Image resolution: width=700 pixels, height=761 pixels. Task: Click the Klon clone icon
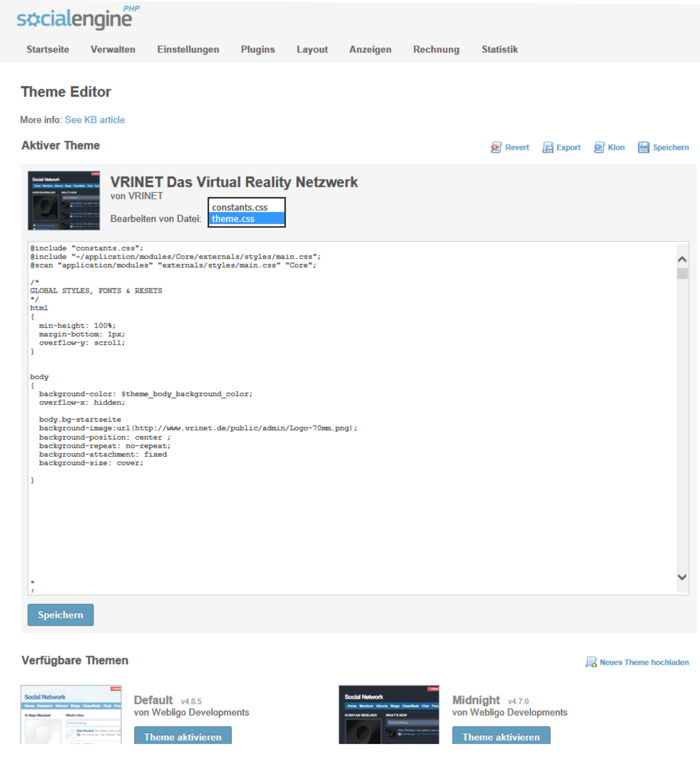(x=599, y=147)
